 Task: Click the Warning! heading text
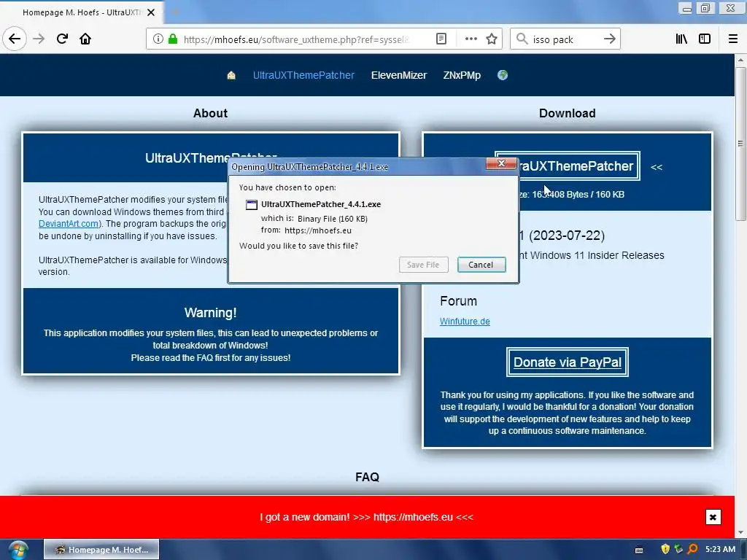pos(210,313)
